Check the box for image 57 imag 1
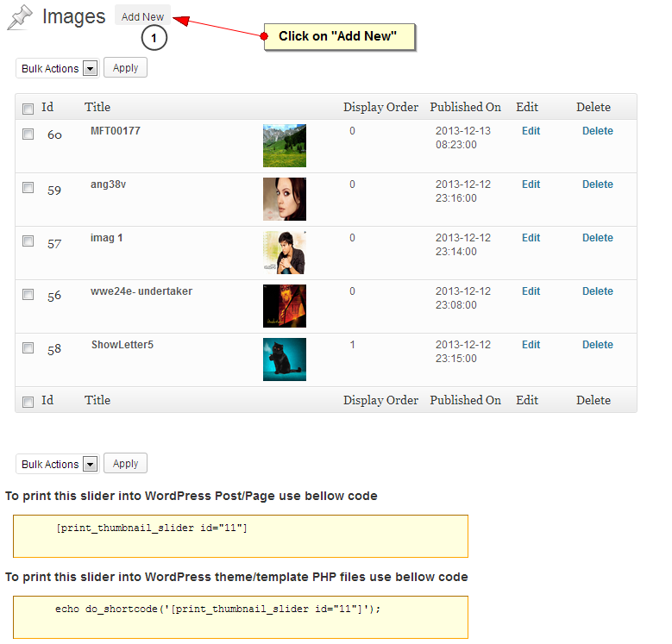The height and width of the screenshot is (644, 672). tap(28, 241)
